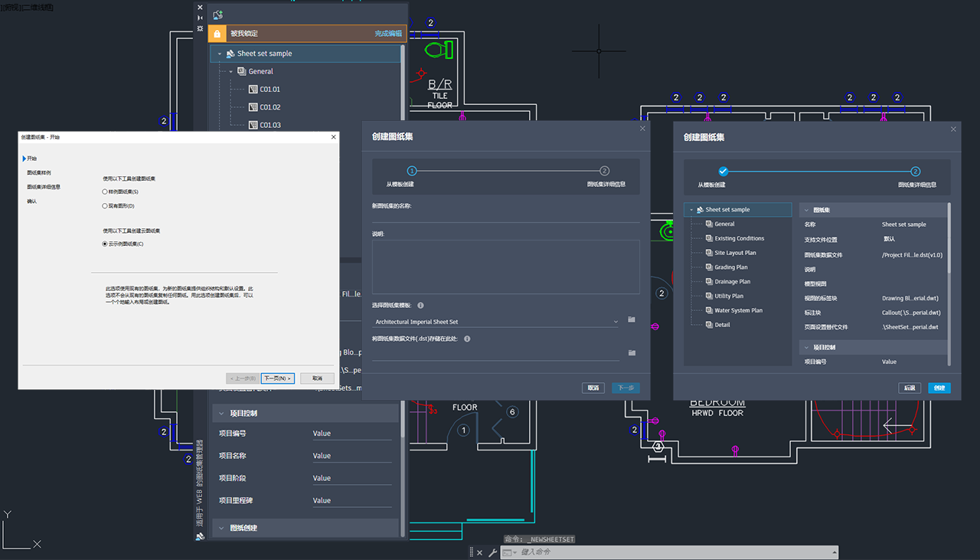Image resolution: width=980 pixels, height=560 pixels.
Task: Click the Utility Plan subset icon
Action: click(x=708, y=296)
